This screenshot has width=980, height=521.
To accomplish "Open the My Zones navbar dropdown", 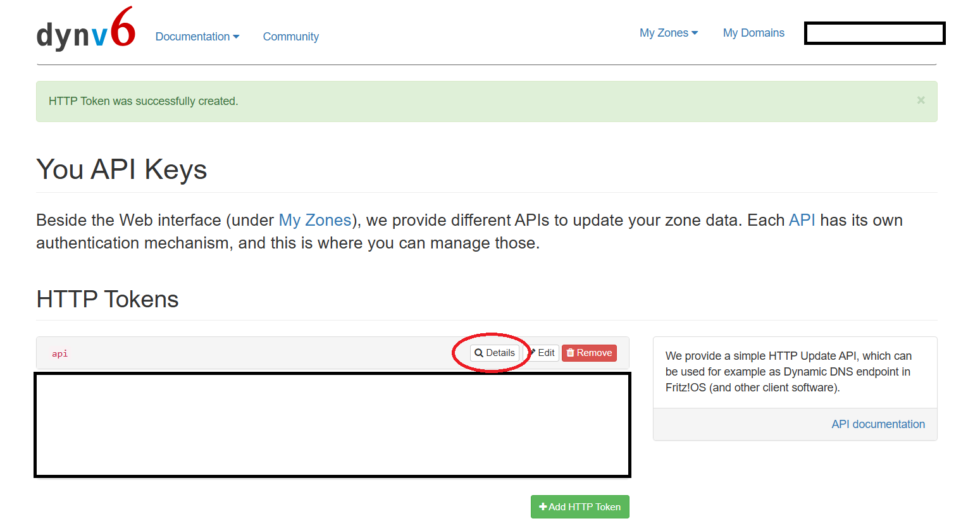I will [668, 33].
